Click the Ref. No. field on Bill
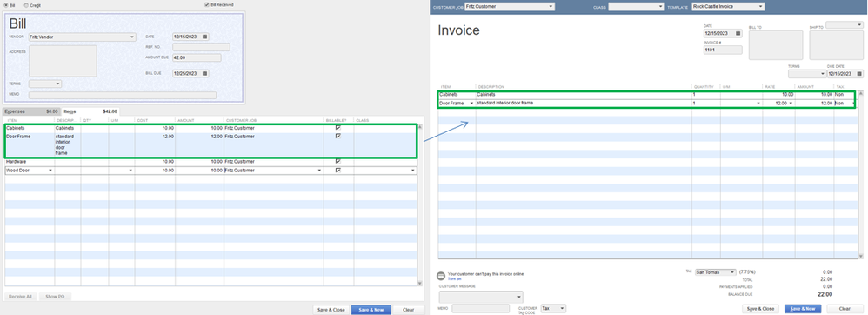Image resolution: width=868 pixels, height=315 pixels. pos(201,47)
